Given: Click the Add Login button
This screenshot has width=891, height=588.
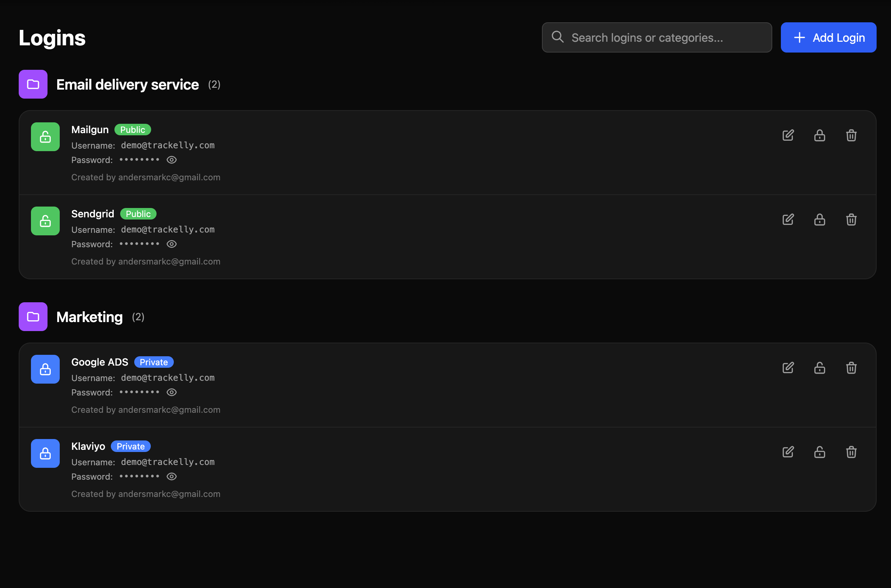Looking at the screenshot, I should (x=829, y=37).
